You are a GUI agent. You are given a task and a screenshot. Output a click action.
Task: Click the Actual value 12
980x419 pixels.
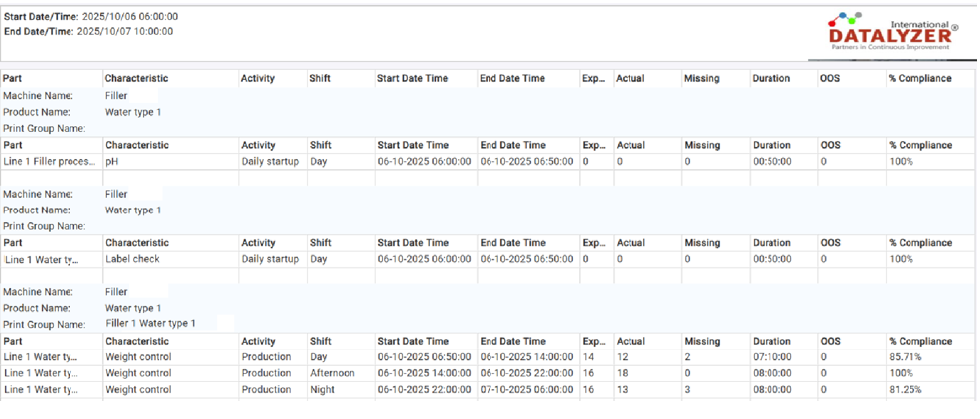coord(622,357)
